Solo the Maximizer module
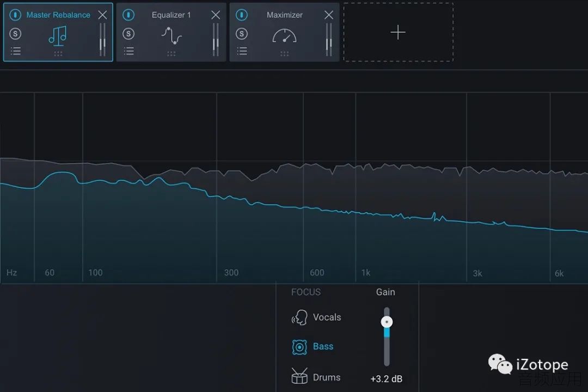This screenshot has width=588, height=392. click(x=242, y=34)
